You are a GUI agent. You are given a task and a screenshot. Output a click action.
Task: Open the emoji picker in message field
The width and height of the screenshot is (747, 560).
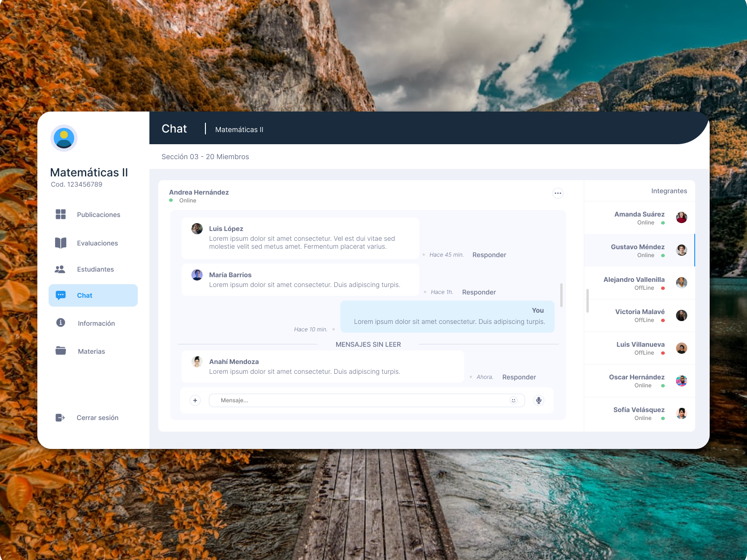pos(513,400)
